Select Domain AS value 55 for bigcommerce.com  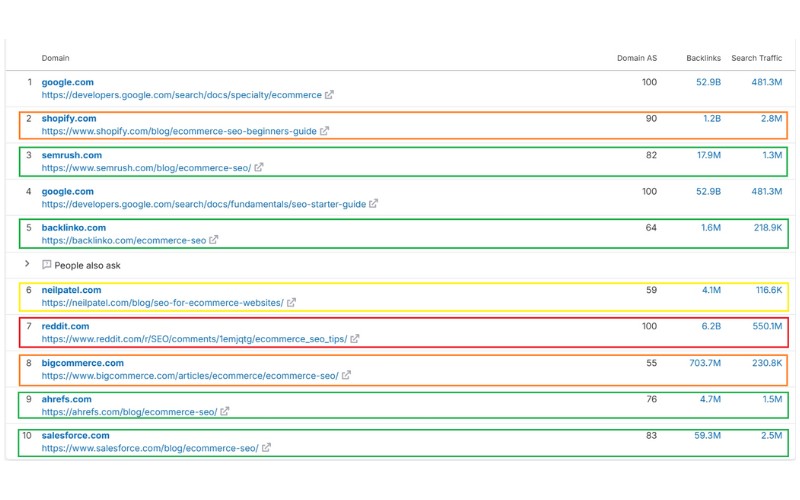652,363
